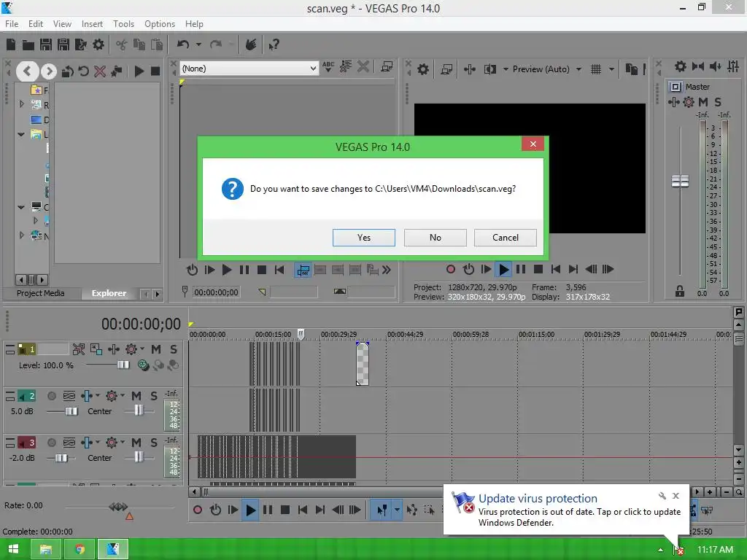Expand the first collapsed item in the Explorer tree

(21, 104)
